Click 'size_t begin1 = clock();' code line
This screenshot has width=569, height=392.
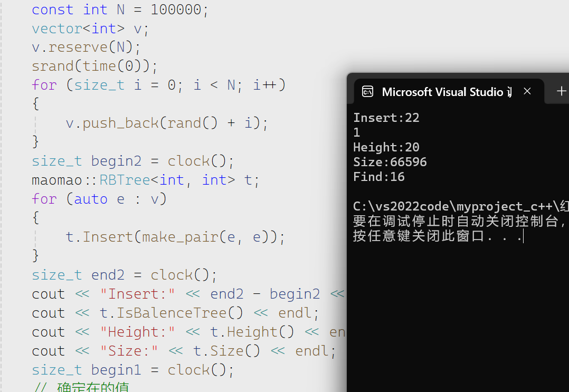(133, 370)
